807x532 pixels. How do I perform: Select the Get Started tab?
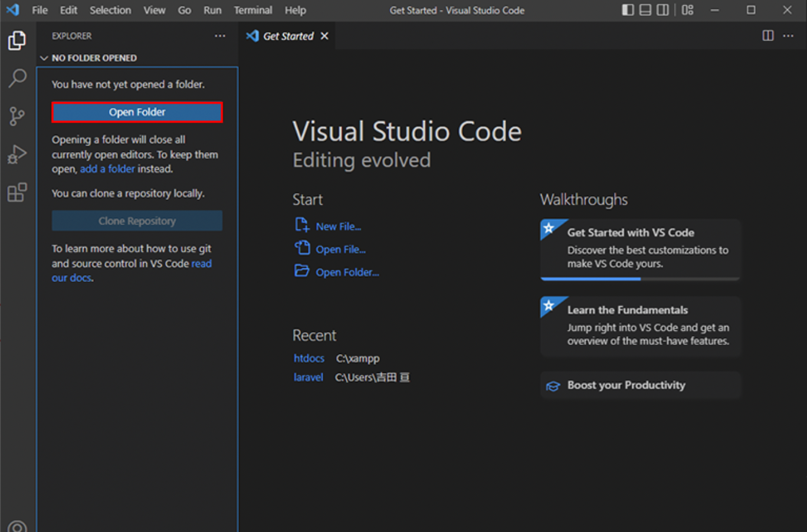tap(287, 36)
